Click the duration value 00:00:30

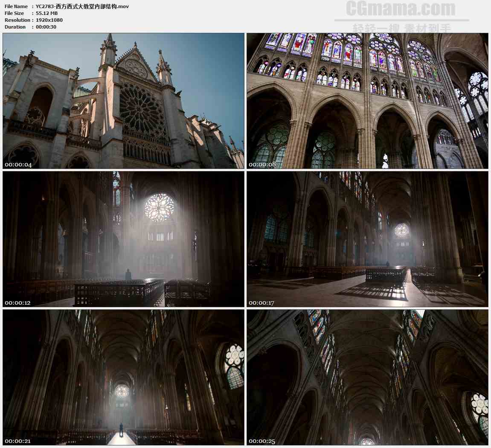click(x=46, y=27)
